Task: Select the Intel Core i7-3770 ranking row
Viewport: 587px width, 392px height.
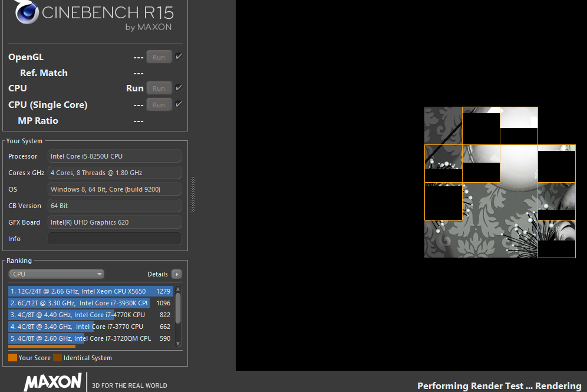Action: tap(90, 327)
